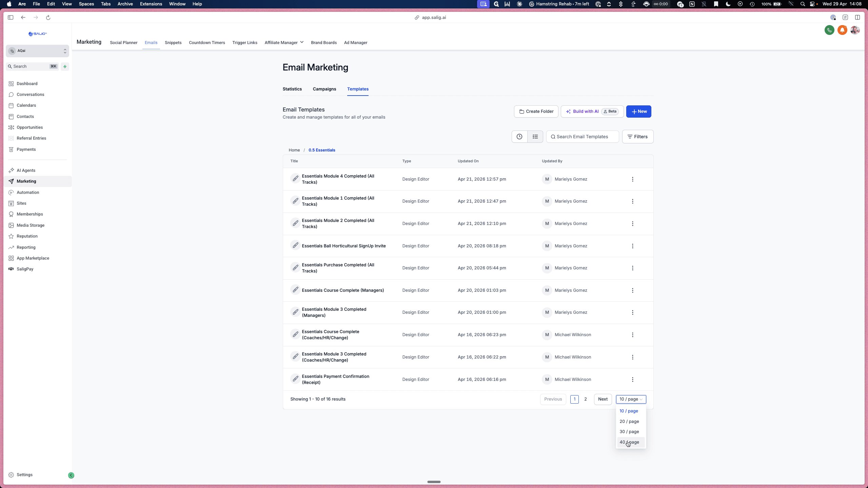Click sidebar Search box
Viewport: 868px width, 488px height.
click(33, 66)
